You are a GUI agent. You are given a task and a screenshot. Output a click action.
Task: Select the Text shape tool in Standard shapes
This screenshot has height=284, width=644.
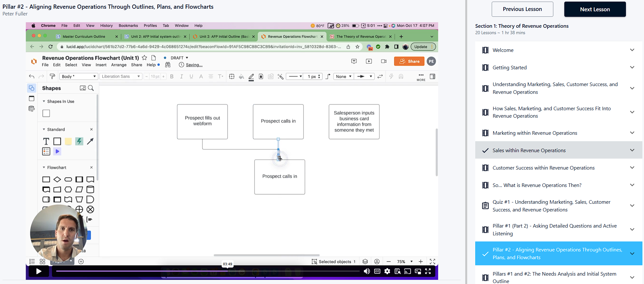[x=46, y=142]
